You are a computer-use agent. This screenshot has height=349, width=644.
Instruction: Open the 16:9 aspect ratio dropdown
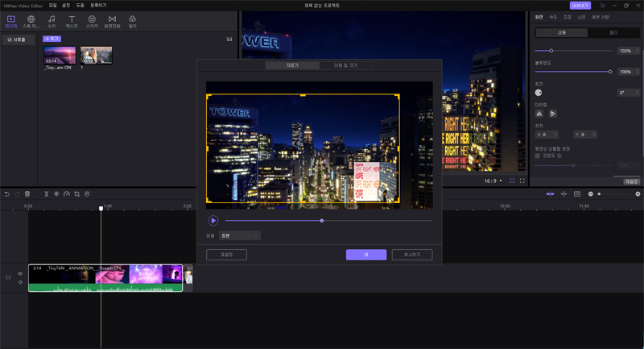point(493,181)
